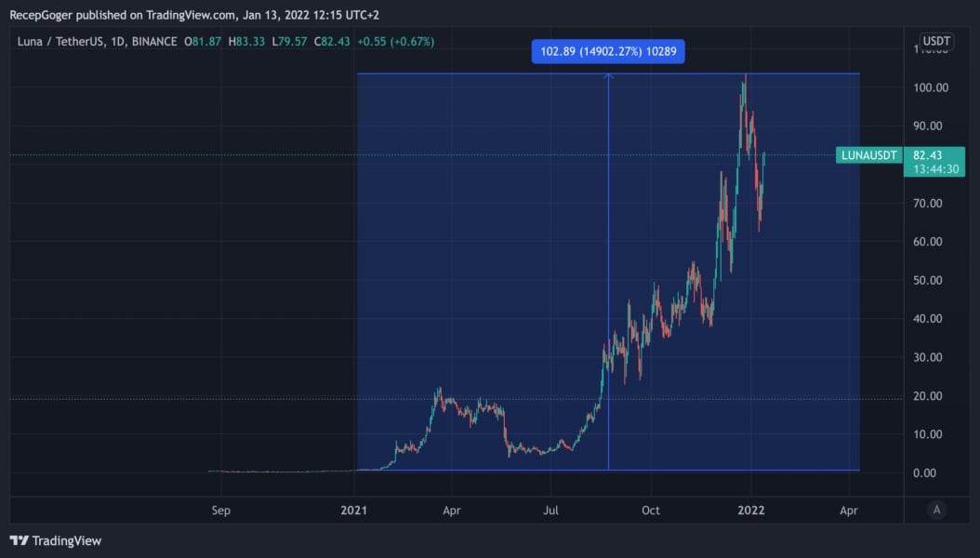Click the 40.00 price axis label
The height and width of the screenshot is (558, 980).
tap(928, 319)
